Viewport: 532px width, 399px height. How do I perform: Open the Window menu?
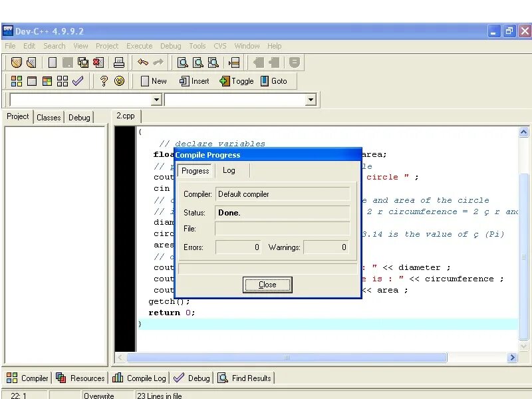(247, 46)
